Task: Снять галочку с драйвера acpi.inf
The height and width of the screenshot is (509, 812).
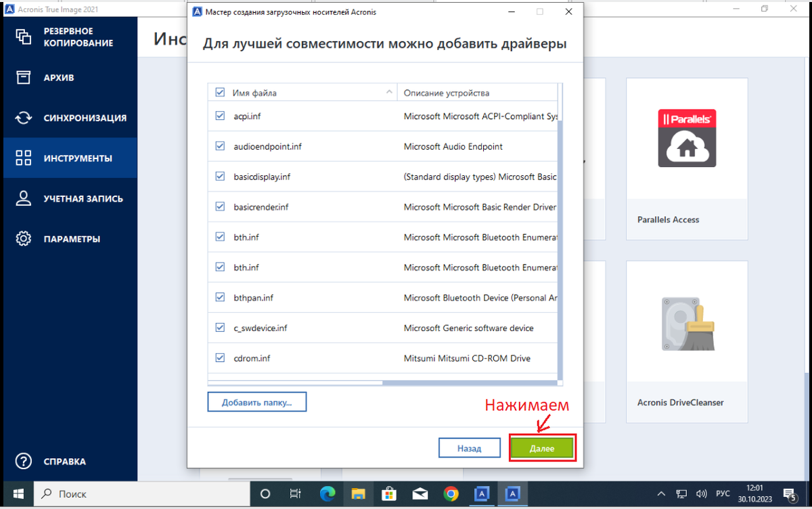Action: [x=220, y=116]
